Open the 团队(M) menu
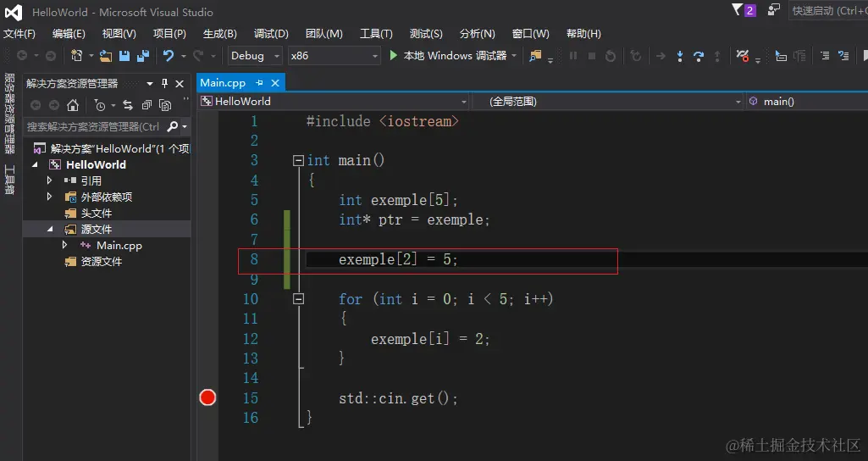This screenshot has width=868, height=461. click(x=323, y=34)
